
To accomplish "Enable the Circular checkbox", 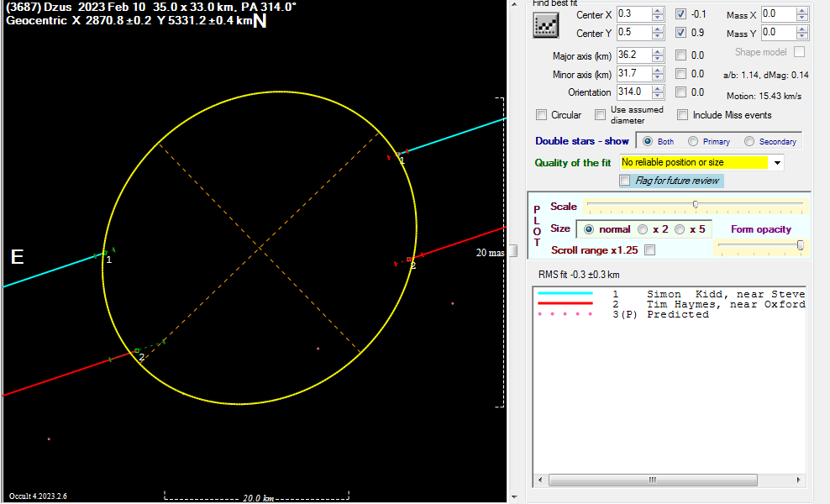I will point(542,115).
